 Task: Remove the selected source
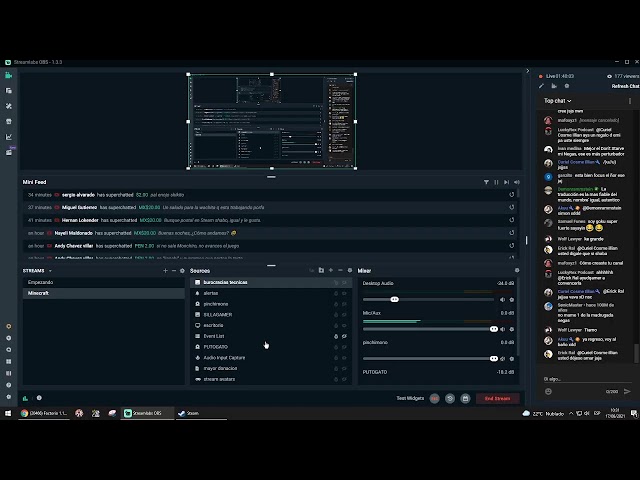[340, 270]
